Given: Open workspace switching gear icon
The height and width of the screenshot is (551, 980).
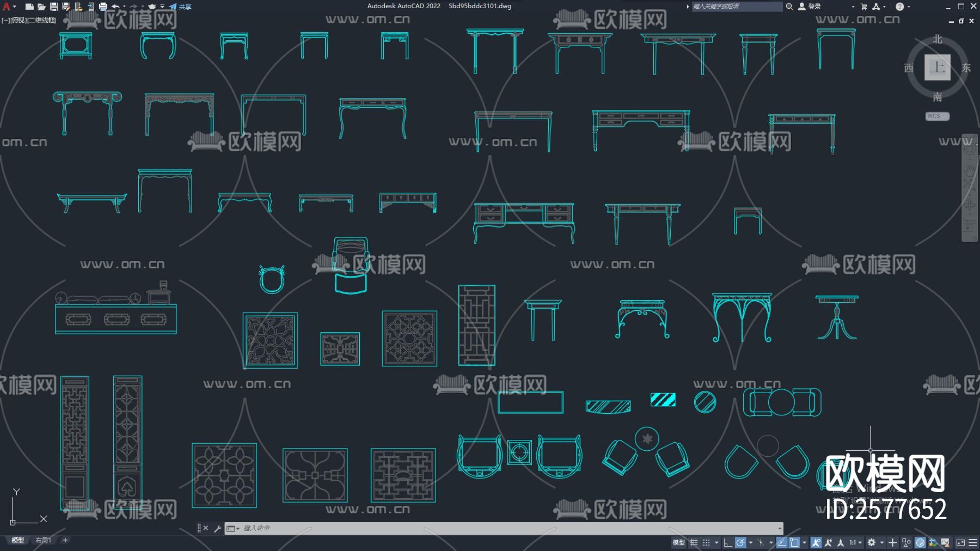Looking at the screenshot, I should [872, 542].
